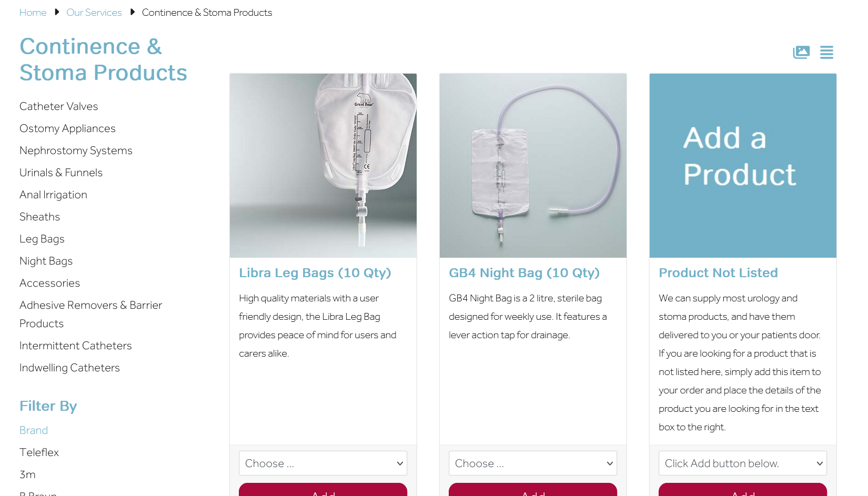The height and width of the screenshot is (496, 868).
Task: Filter products by Teleflex brand
Action: tap(39, 452)
